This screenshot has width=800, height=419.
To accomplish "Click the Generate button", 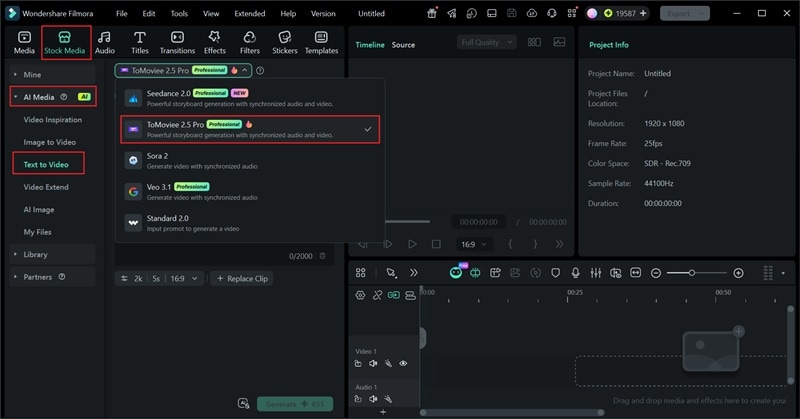I will coord(295,404).
